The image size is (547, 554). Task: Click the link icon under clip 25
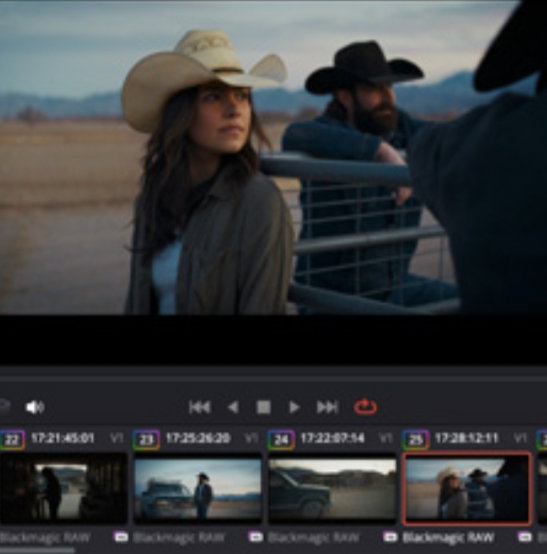point(525,537)
